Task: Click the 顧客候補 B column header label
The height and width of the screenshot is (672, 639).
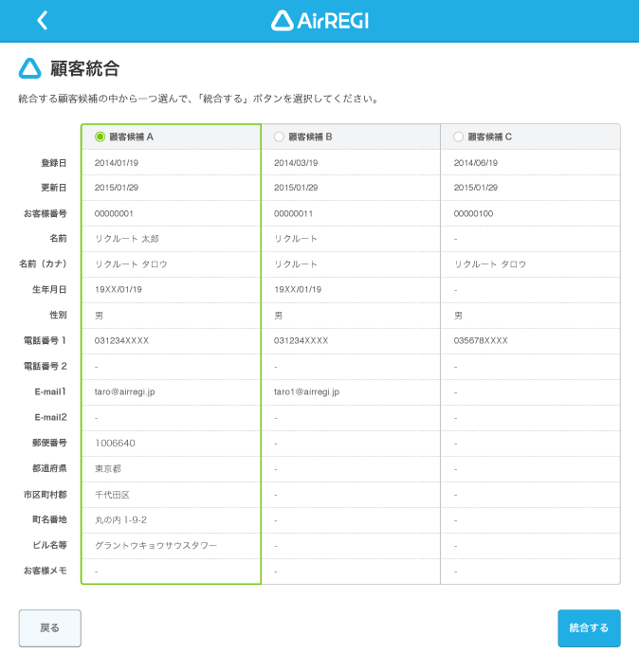Action: [310, 136]
